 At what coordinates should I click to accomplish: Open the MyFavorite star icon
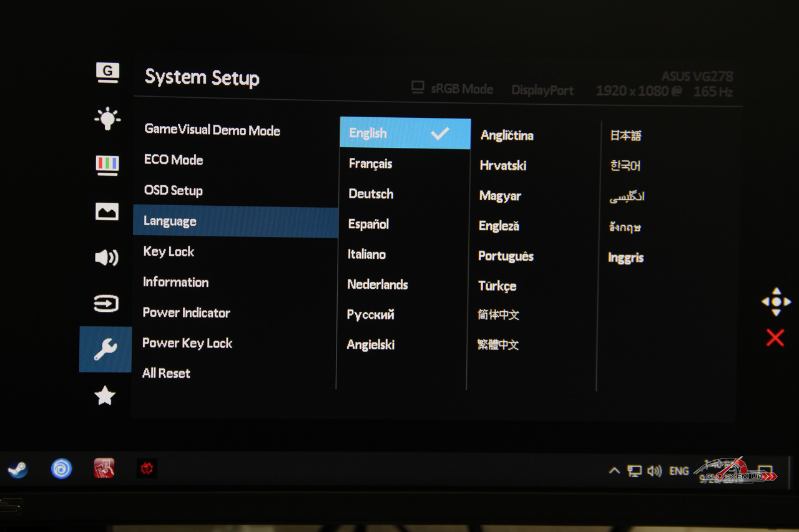point(105,395)
